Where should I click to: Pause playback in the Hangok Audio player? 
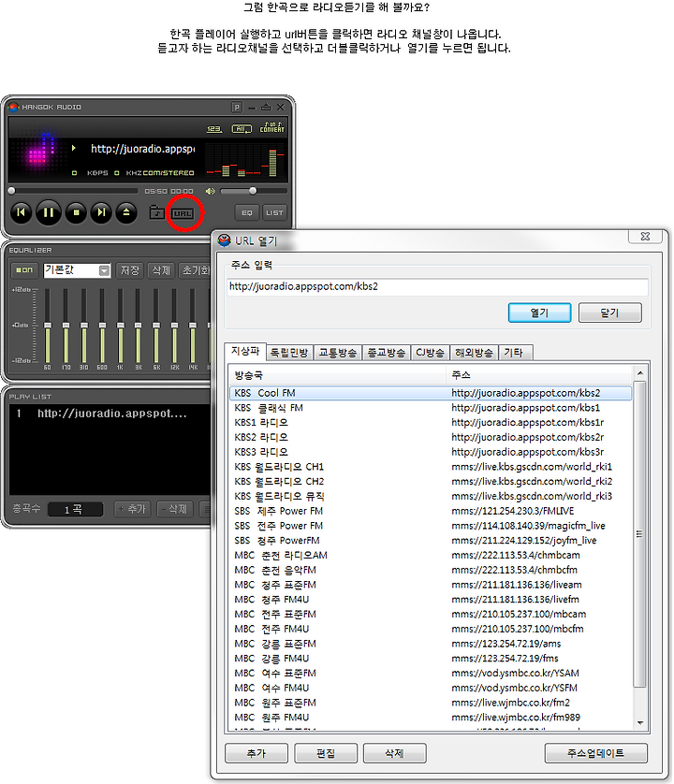(x=49, y=212)
